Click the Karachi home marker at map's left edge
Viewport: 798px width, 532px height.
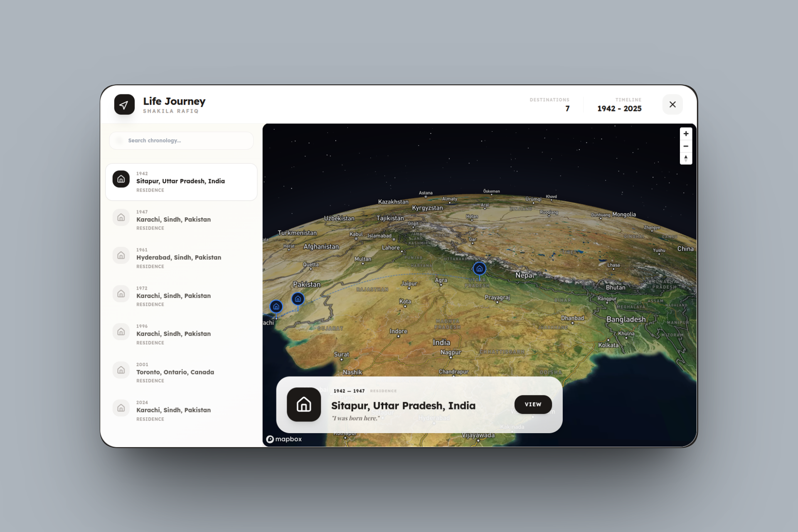276,307
